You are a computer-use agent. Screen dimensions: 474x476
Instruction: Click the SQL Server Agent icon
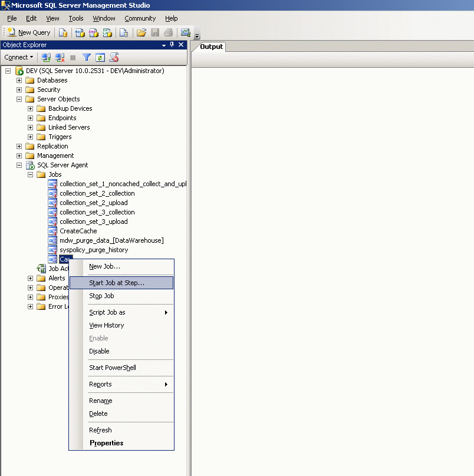30,165
